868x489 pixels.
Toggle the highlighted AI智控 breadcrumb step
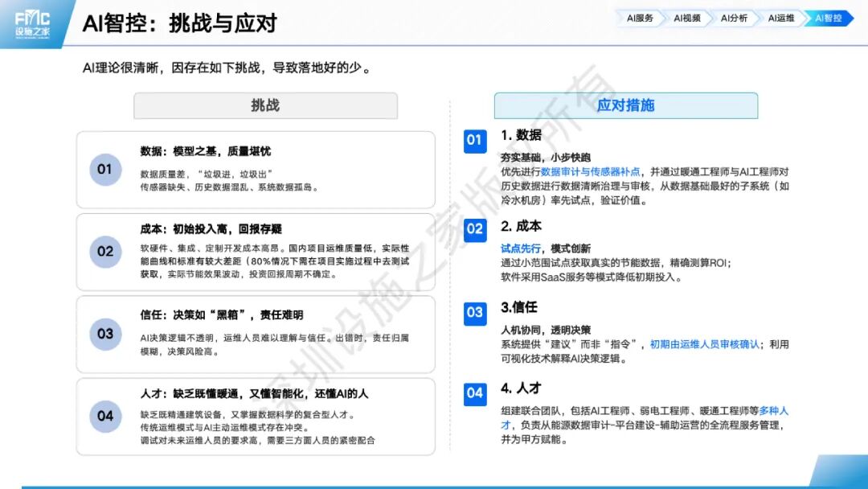point(827,15)
